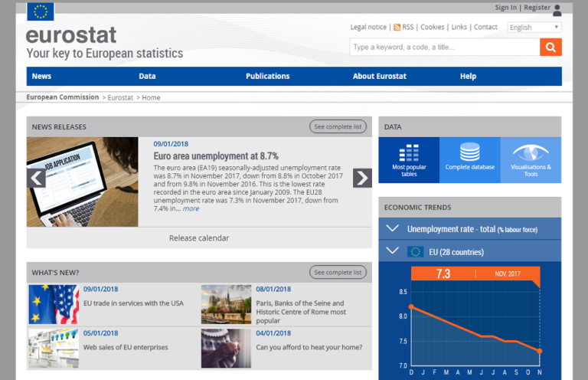Click Sign In link
Viewport: 588px width, 380px height.
point(505,8)
